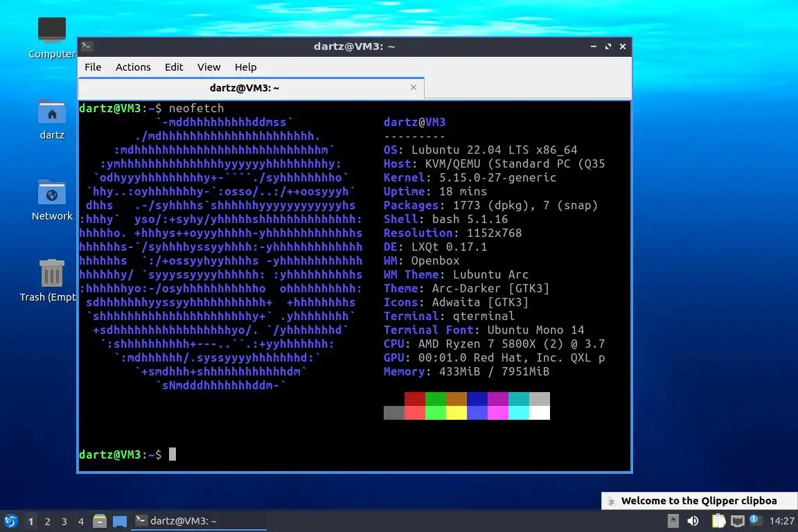This screenshot has height=532, width=798.
Task: Select the Network desktop icon
Action: point(52,200)
